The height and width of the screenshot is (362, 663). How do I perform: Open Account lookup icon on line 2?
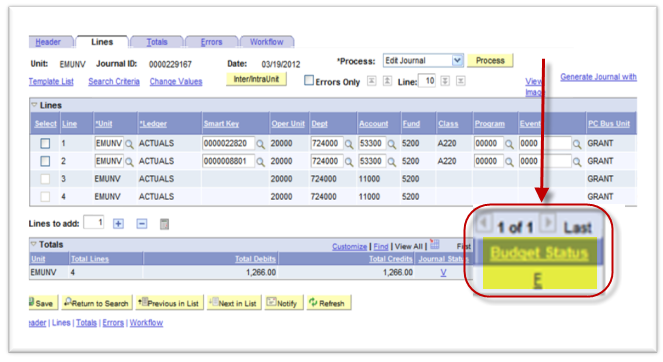coord(392,162)
